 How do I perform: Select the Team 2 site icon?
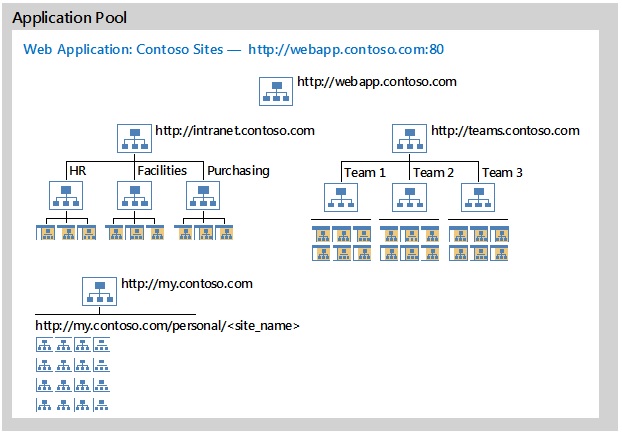tap(409, 198)
